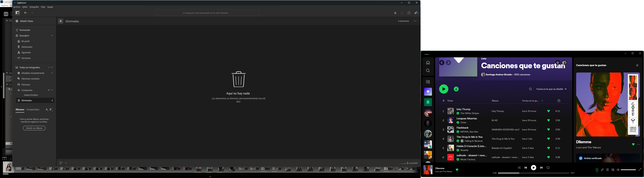The width and height of the screenshot is (644, 178).
Task: Toggle shuffle playback in Spotify
Action: coord(519,167)
